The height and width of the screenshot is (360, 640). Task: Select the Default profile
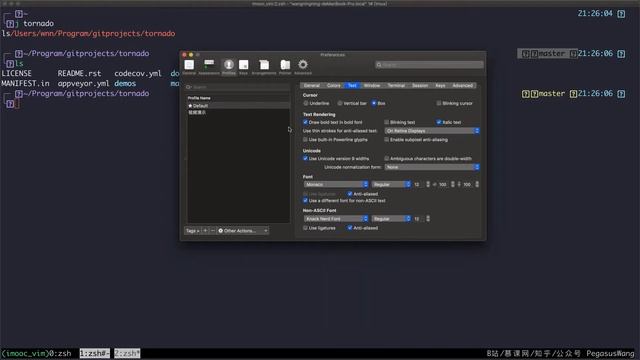238,106
